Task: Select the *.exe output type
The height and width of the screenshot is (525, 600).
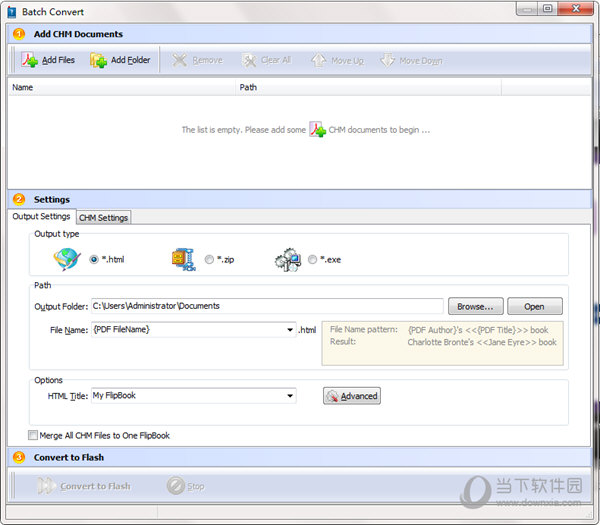Action: [312, 259]
